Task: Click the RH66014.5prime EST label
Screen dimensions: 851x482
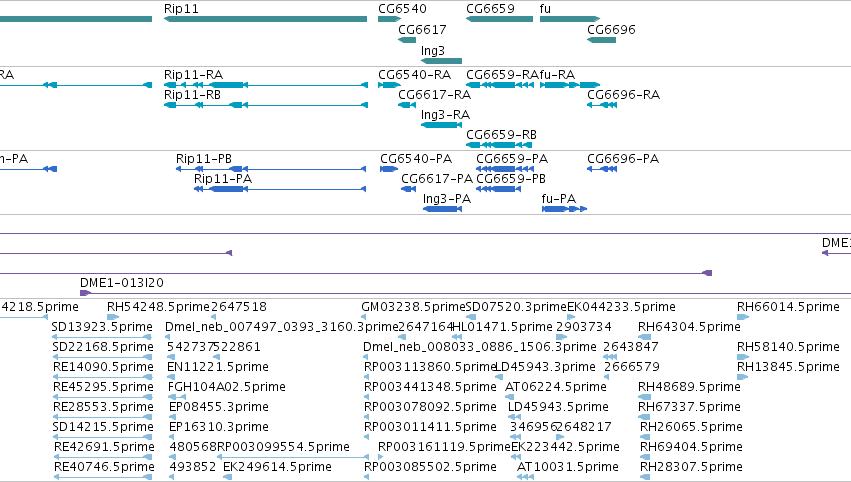Action: [x=788, y=307]
